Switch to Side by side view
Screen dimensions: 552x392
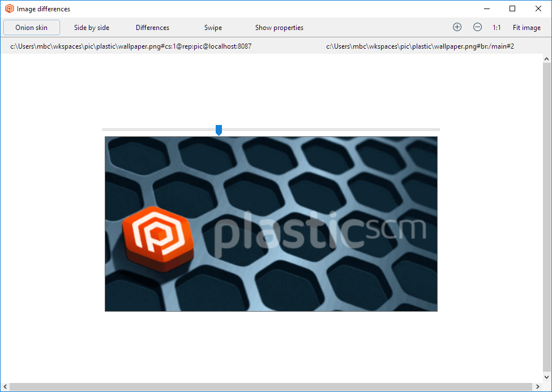tap(92, 28)
